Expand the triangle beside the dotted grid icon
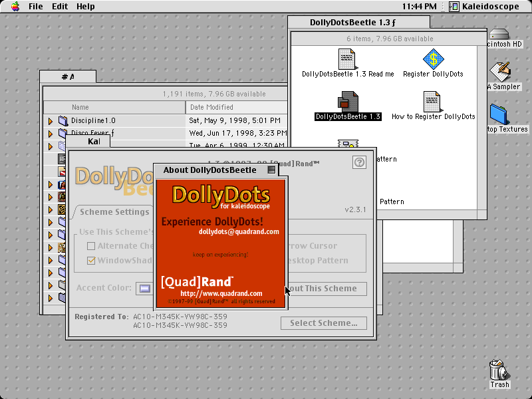Screen dimensions: 532x399 (x=51, y=298)
